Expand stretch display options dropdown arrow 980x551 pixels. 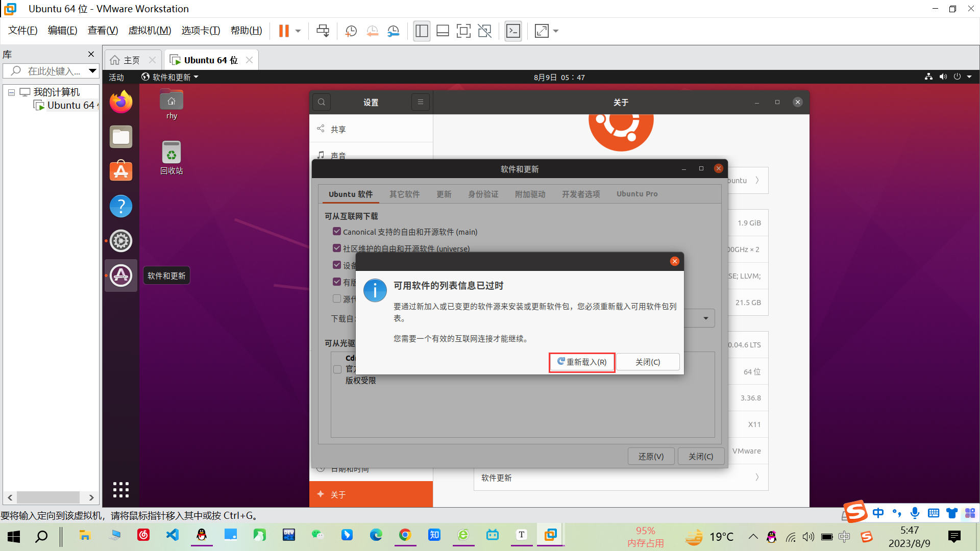(556, 31)
